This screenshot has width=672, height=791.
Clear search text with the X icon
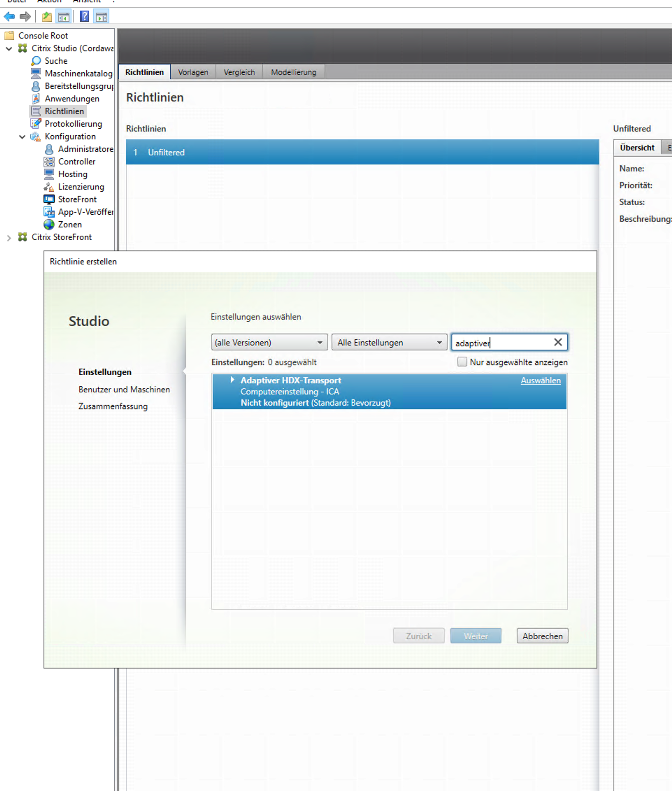coord(558,342)
